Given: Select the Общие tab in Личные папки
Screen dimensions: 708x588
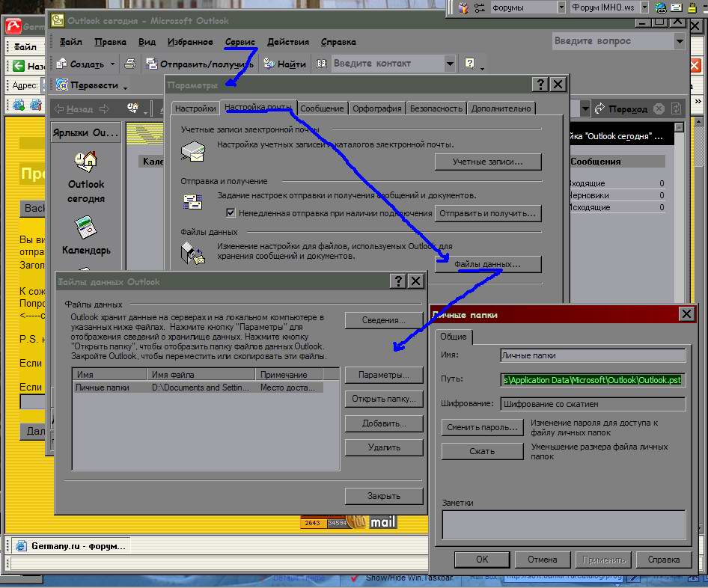Looking at the screenshot, I should pos(454,337).
